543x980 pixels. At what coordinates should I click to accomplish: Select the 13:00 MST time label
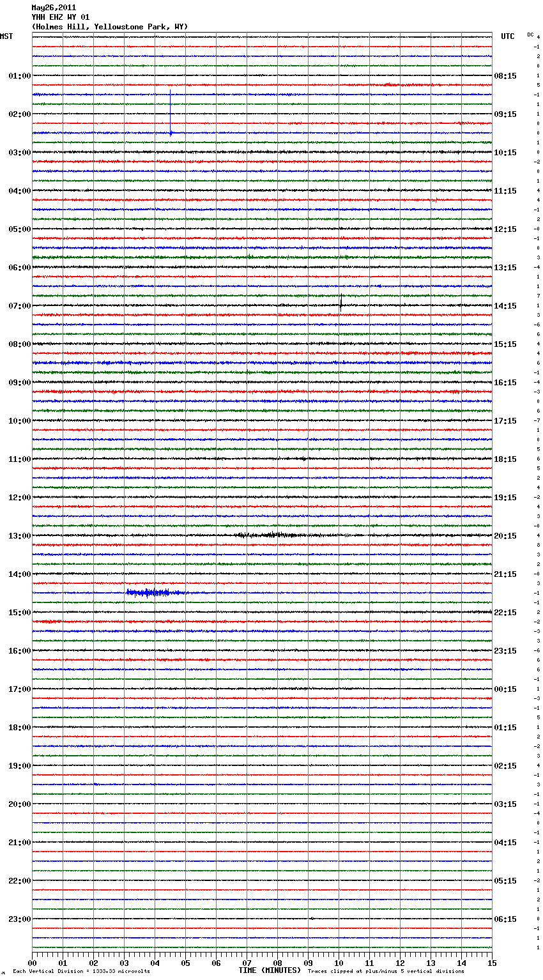pos(20,536)
